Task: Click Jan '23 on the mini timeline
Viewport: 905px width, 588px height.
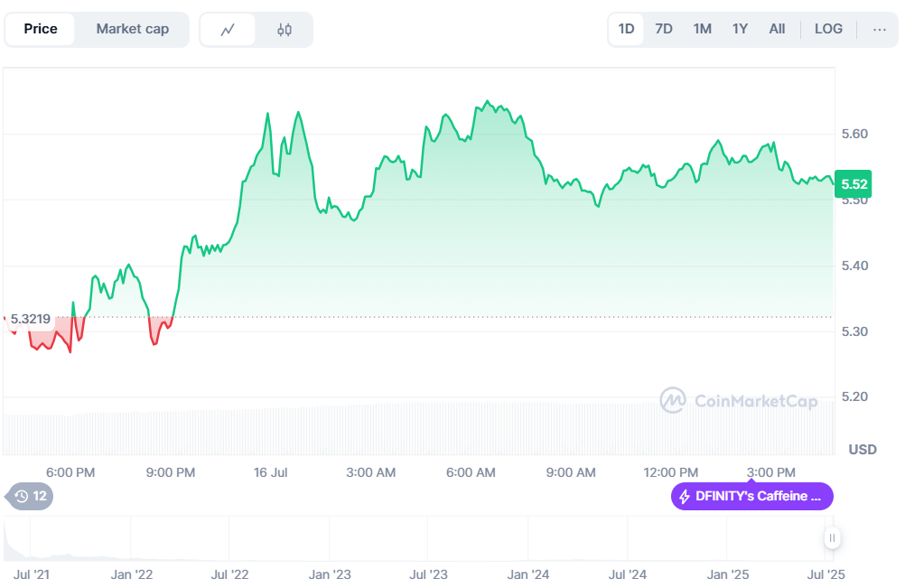Action: tap(330, 574)
